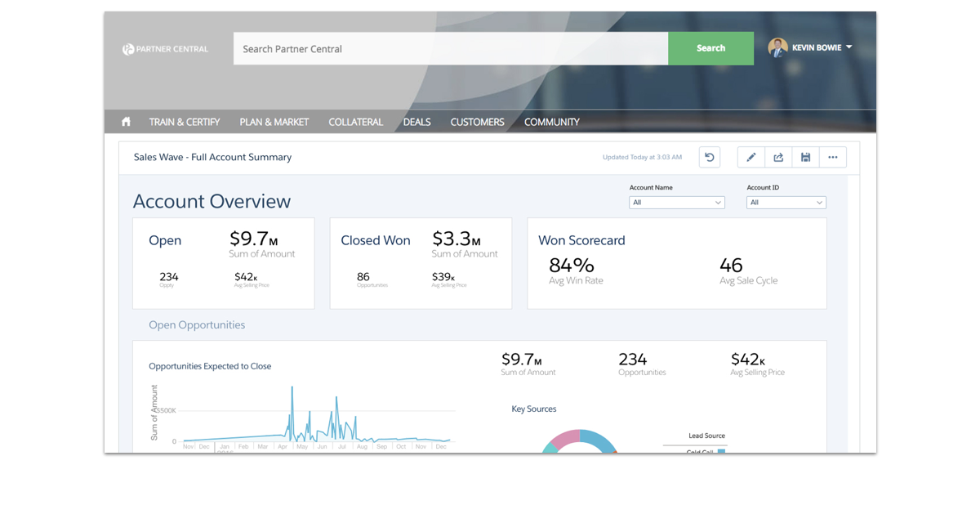The width and height of the screenshot is (980, 523).
Task: Open the three-dots more options menu
Action: [832, 158]
